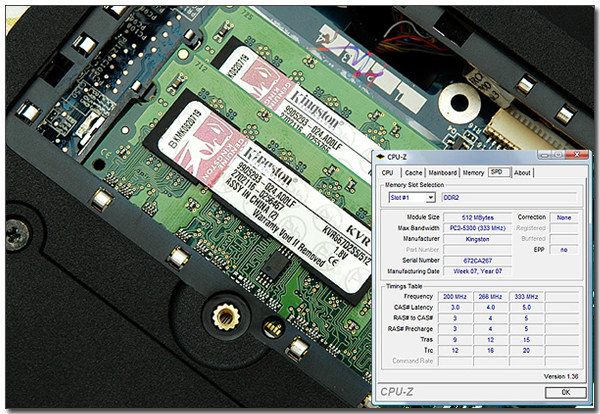Viewport: 600px width, 414px height.
Task: Click the RAS# Precharge value 5
Action: (526, 329)
